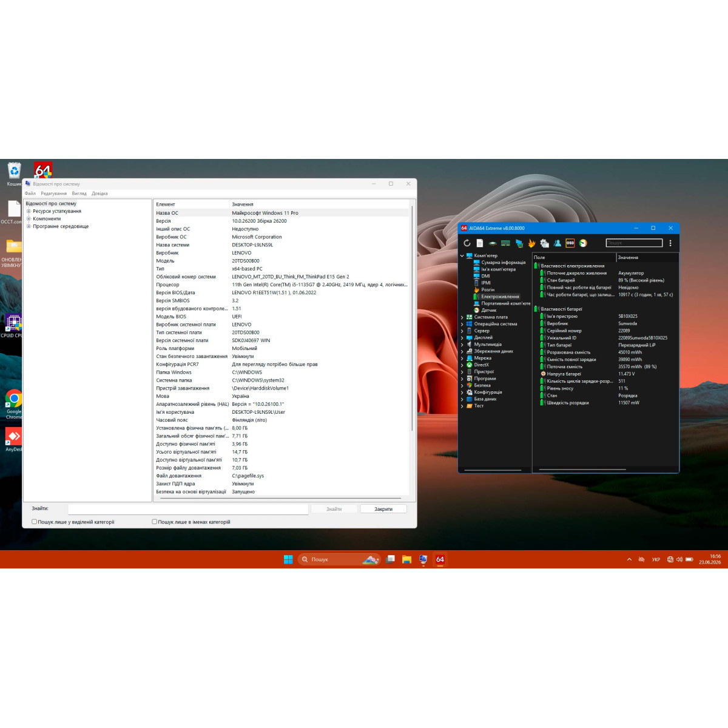Click the AIDA64 monitor diagnostics toolbar icon
728x728 pixels.
pos(519,243)
